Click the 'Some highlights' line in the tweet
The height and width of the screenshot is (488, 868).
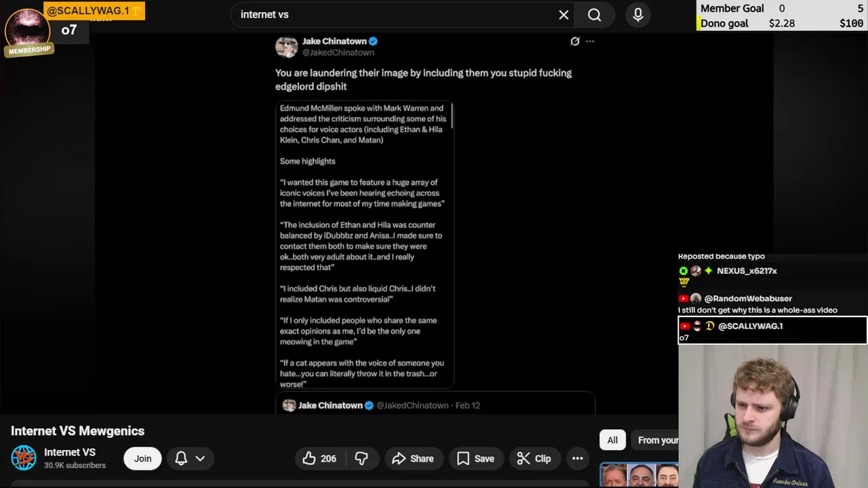(x=307, y=161)
